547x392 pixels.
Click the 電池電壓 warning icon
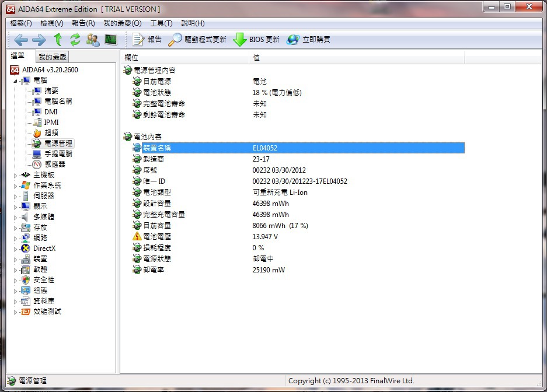[137, 237]
